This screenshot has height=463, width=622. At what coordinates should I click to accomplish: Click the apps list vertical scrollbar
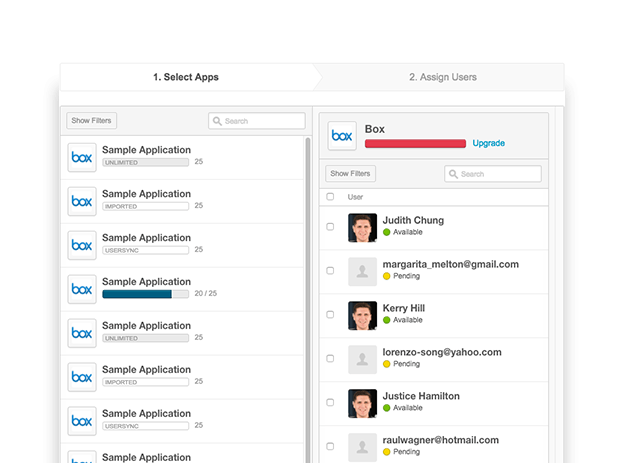(x=308, y=300)
